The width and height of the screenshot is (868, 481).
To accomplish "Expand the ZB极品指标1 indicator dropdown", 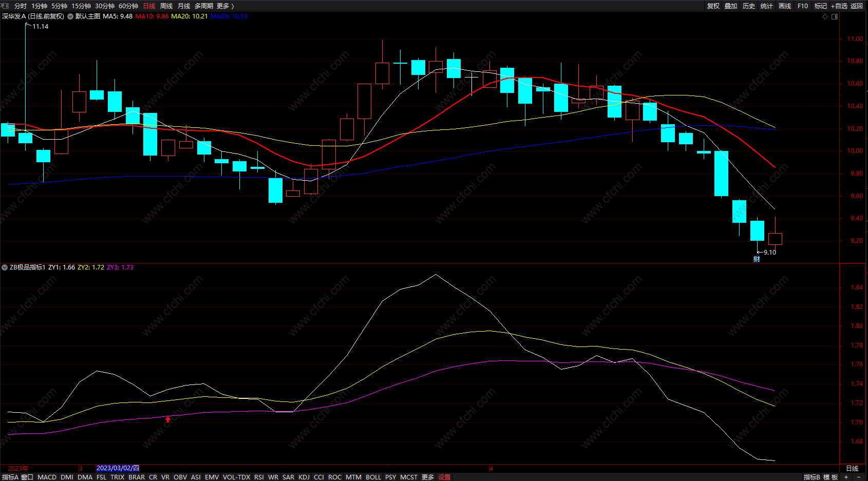I will [5, 267].
